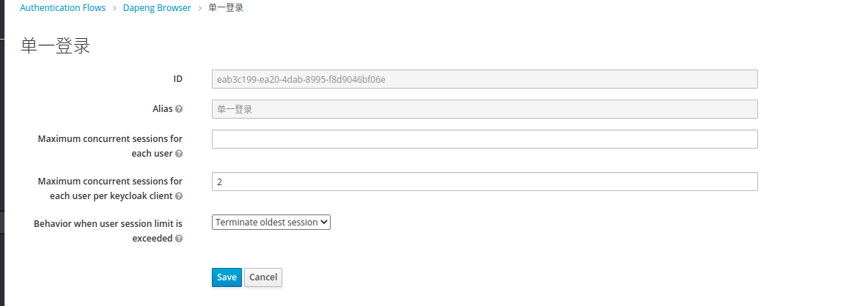Select the 单一登录 breadcrumb item
Image resolution: width=868 pixels, height=306 pixels.
(226, 8)
